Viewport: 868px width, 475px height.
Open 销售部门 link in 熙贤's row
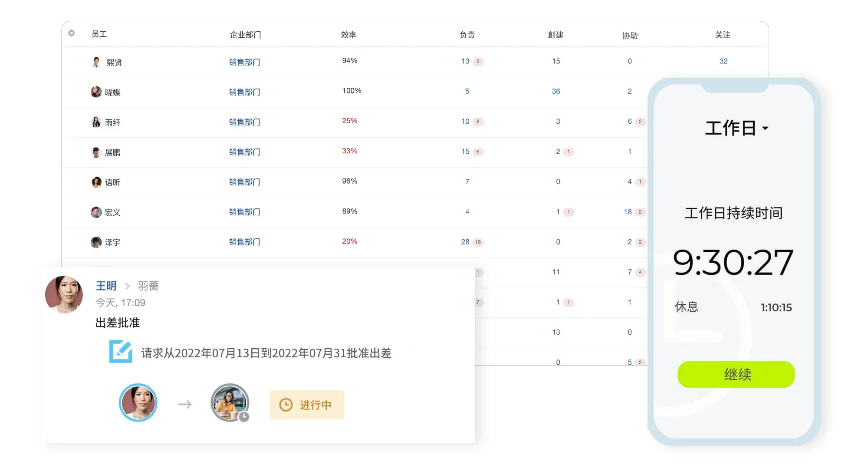point(245,62)
